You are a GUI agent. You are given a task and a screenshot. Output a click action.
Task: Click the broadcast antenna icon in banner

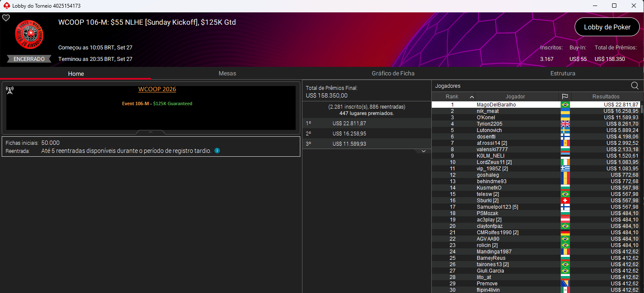pos(10,90)
